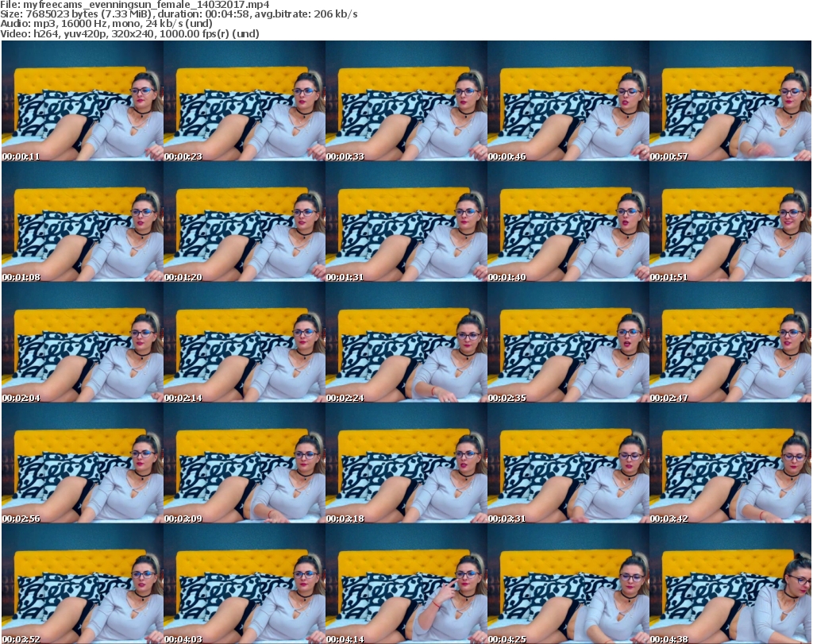This screenshot has width=813, height=644.
Task: Choose the 00:02:04 frame
Action: (x=83, y=342)
